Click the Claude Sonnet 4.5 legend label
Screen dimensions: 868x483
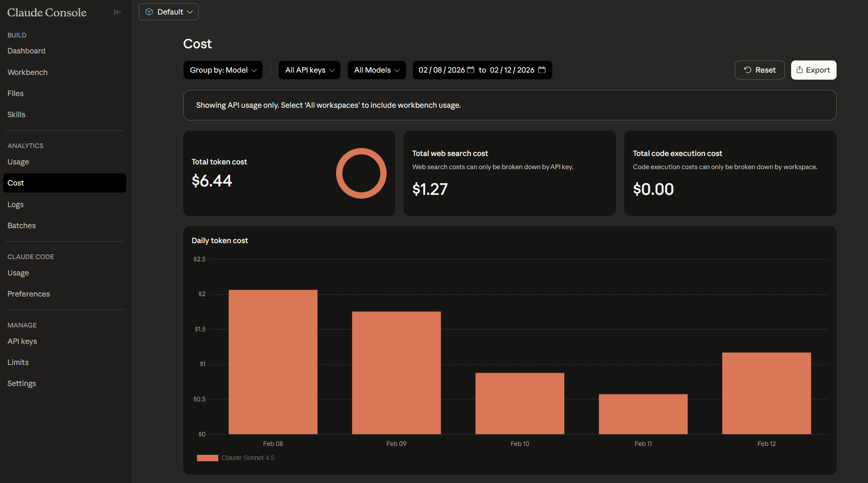[248, 458]
